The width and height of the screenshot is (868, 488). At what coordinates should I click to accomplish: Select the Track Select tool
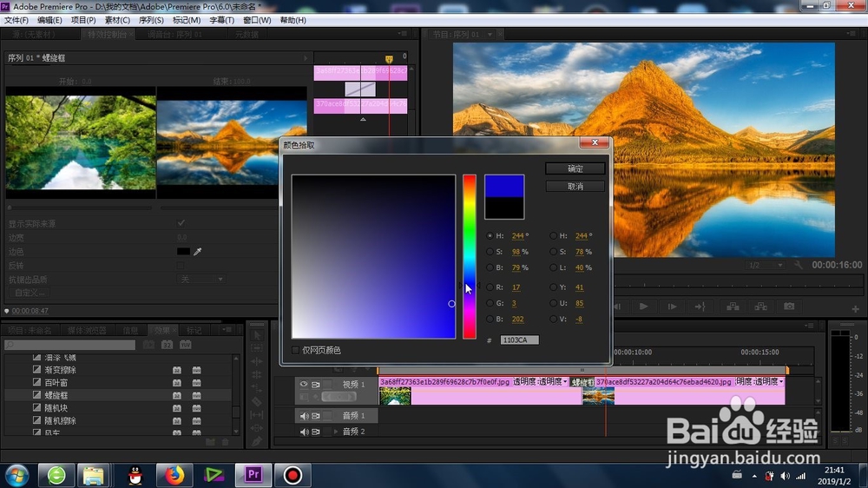click(257, 348)
